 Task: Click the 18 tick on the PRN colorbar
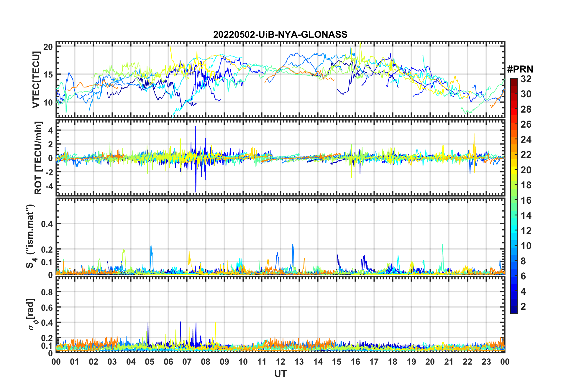click(526, 185)
